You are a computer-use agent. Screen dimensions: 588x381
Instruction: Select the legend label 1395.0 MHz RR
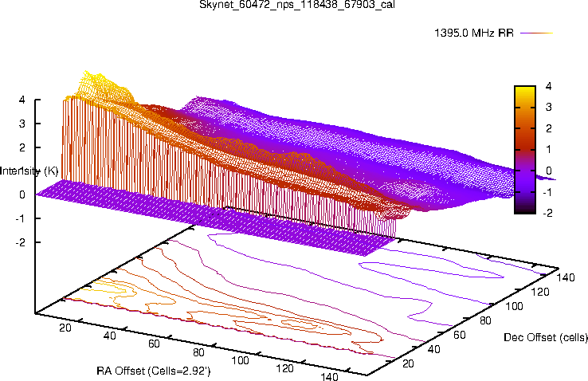pos(473,33)
